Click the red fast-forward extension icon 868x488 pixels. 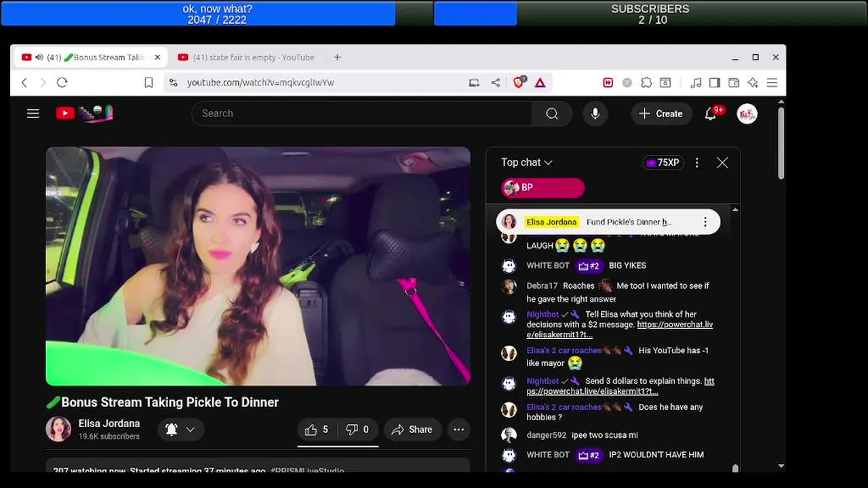608,83
